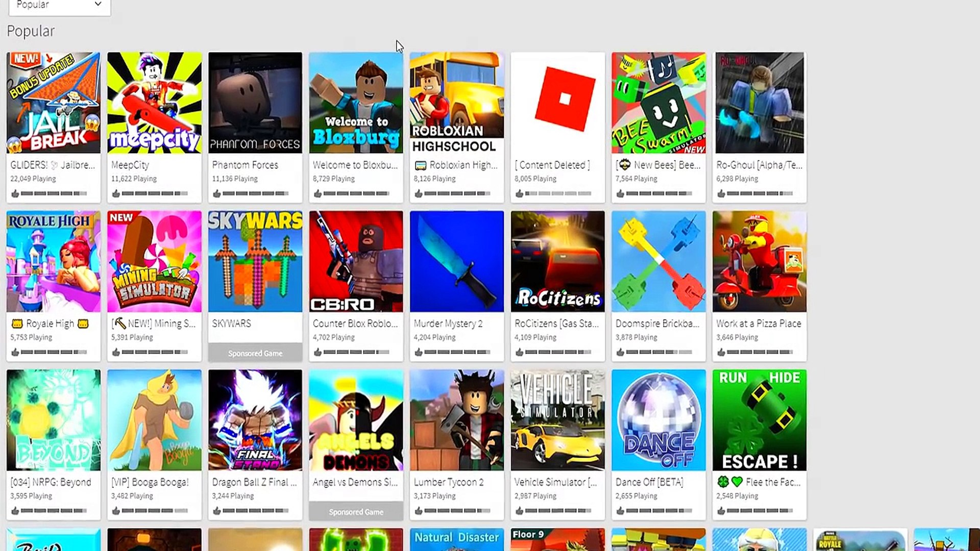The image size is (980, 551).
Task: Click SKYWARS Sponsored Game label
Action: [255, 353]
